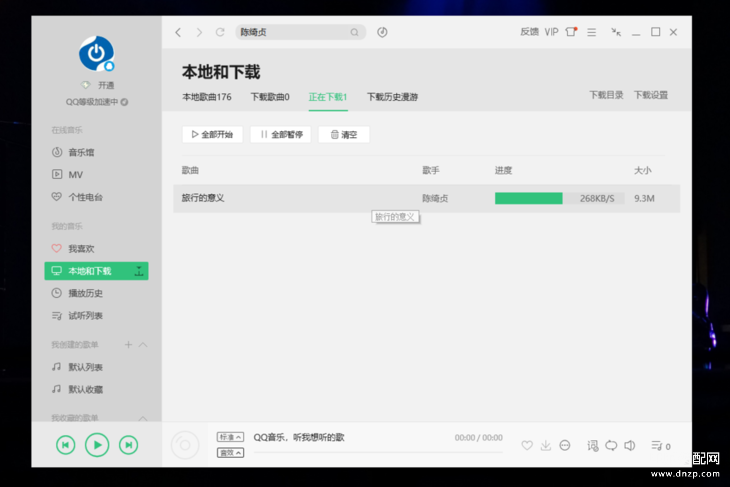Select 本地和下载 in sidebar

click(x=96, y=271)
